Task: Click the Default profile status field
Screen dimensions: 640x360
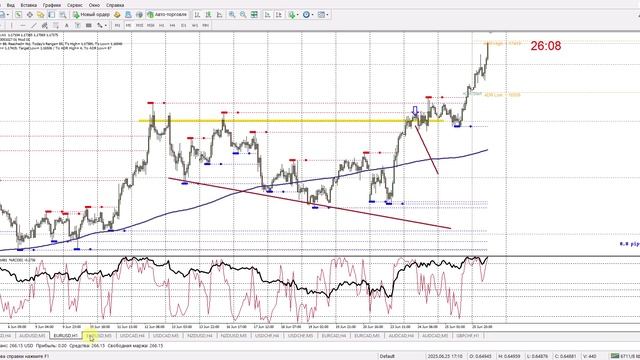Action: click(387, 356)
